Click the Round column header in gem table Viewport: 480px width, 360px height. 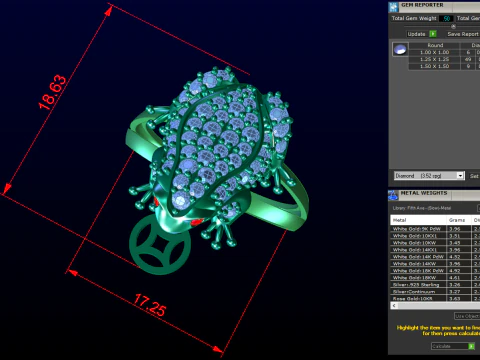(x=435, y=45)
